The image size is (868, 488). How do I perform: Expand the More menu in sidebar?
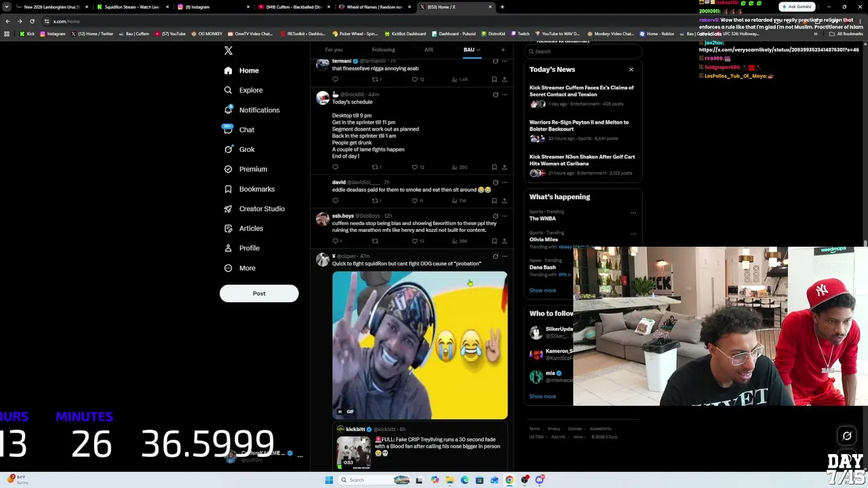click(239, 268)
